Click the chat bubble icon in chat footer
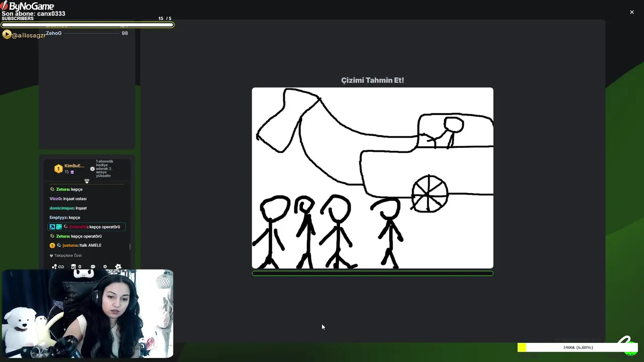 pyautogui.click(x=93, y=266)
